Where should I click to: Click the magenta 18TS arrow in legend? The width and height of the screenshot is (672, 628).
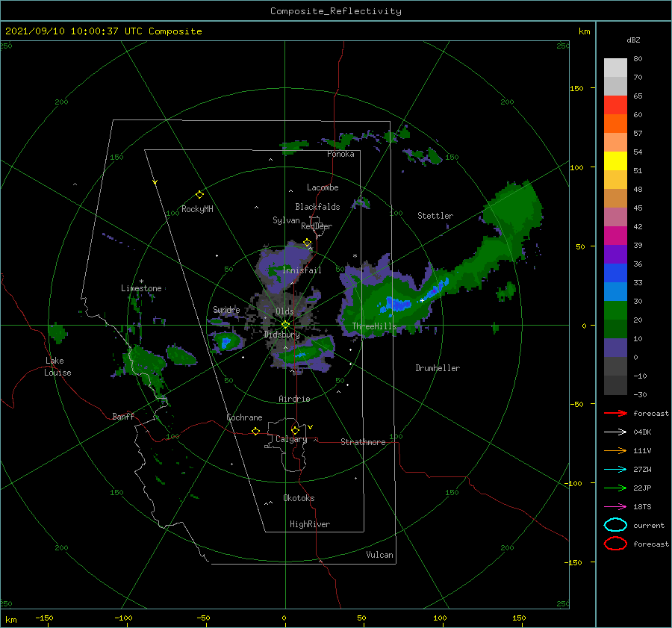click(615, 507)
